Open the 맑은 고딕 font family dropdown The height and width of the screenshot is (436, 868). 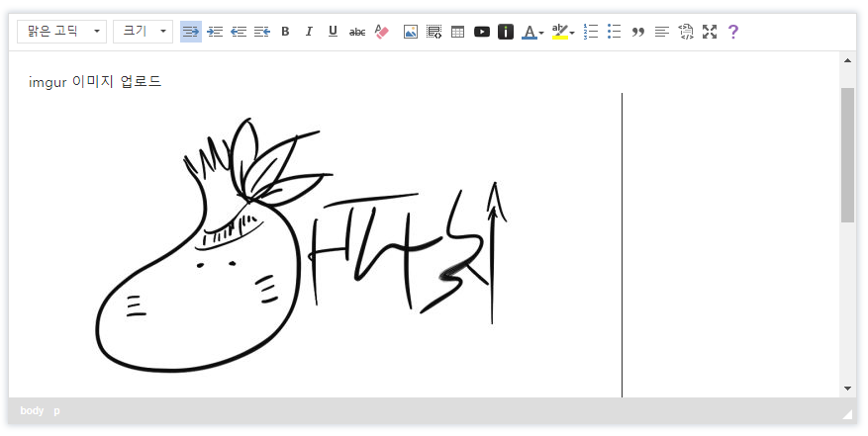click(62, 32)
